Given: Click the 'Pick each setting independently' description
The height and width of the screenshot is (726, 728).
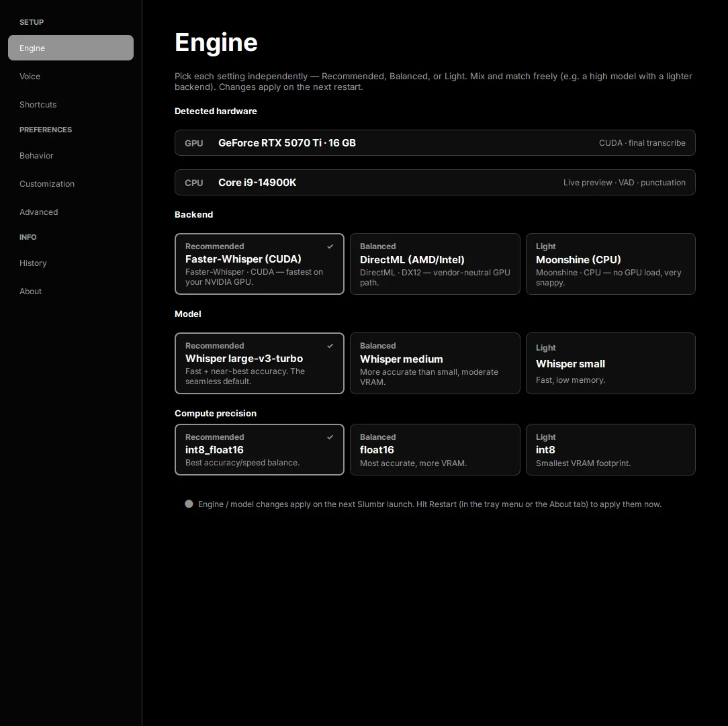Looking at the screenshot, I should pyautogui.click(x=434, y=82).
